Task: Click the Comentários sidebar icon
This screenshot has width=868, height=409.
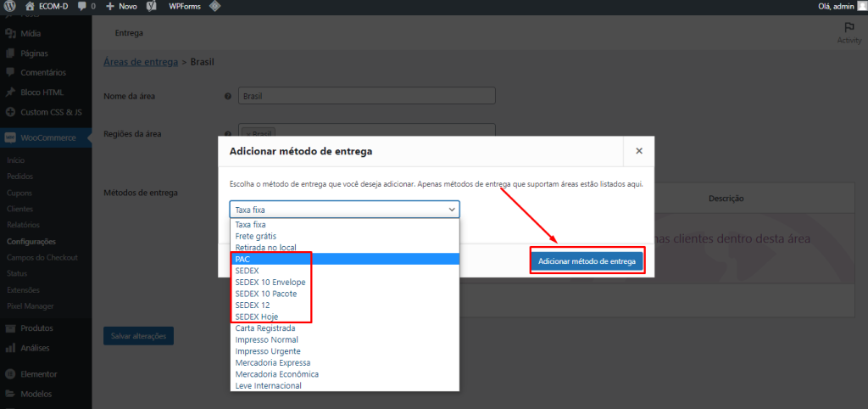Action: click(x=10, y=73)
